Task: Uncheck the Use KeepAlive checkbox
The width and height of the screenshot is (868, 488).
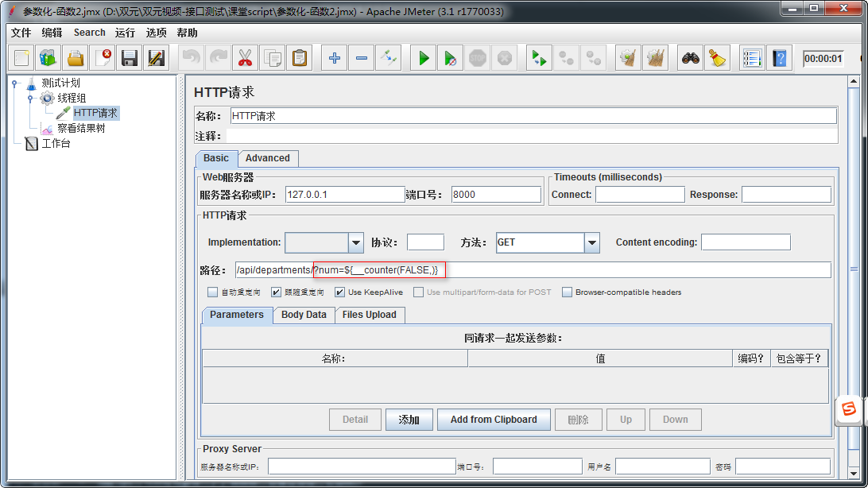Action: (x=340, y=292)
